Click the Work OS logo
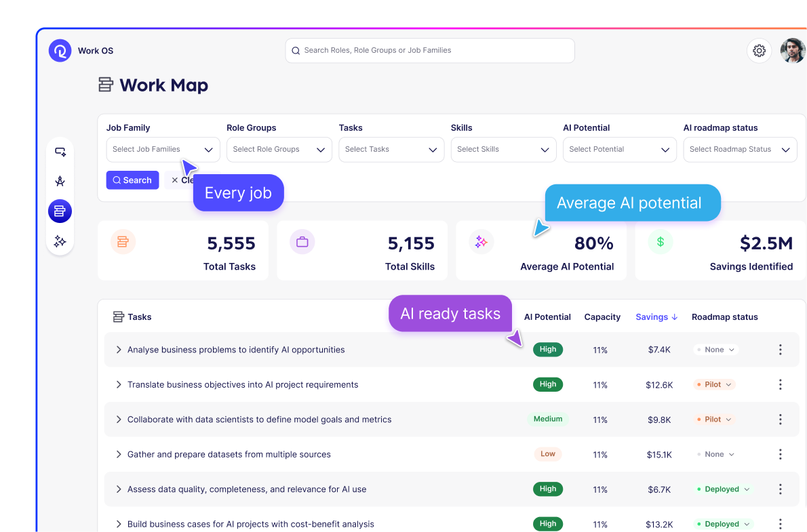This screenshot has width=807, height=532. pos(60,50)
